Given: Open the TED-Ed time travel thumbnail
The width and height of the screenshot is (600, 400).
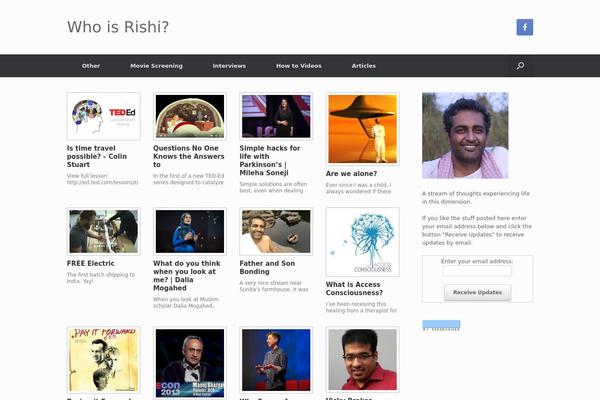Looking at the screenshot, I should 104,116.
